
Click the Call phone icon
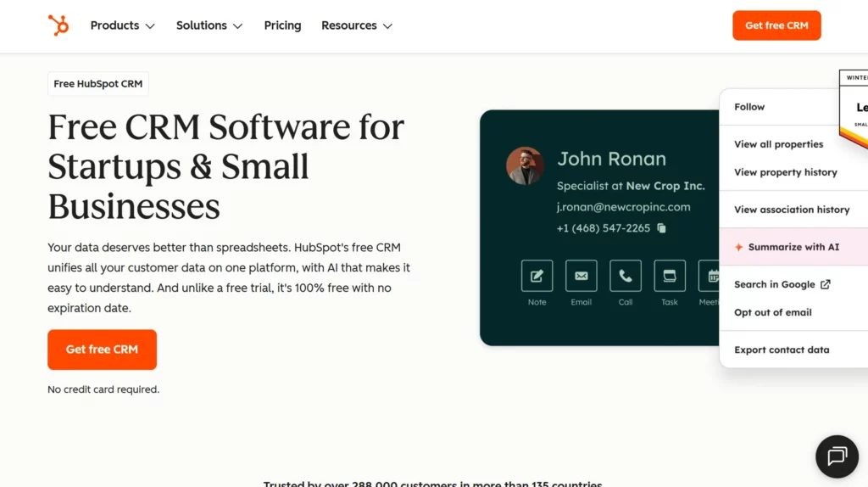coord(626,276)
